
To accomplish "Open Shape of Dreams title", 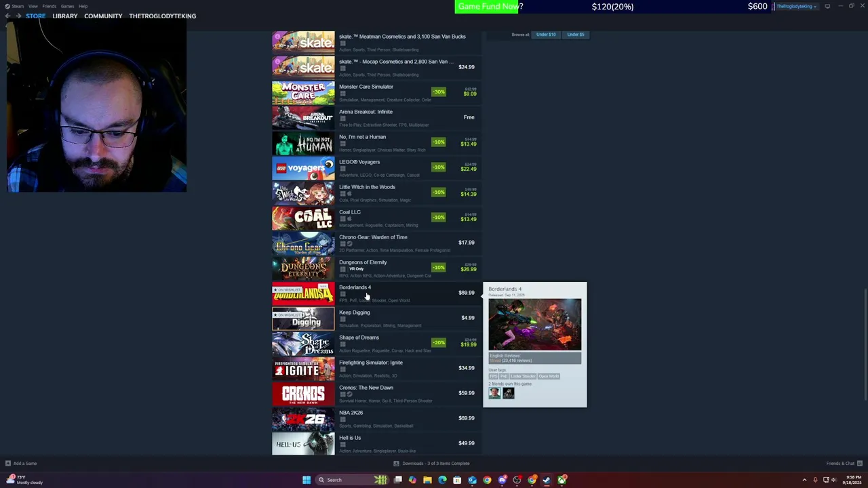I will click(x=359, y=338).
